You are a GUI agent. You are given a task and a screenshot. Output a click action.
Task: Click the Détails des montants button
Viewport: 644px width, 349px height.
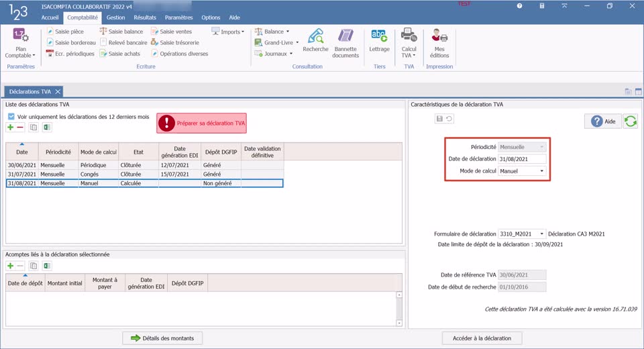[162, 338]
